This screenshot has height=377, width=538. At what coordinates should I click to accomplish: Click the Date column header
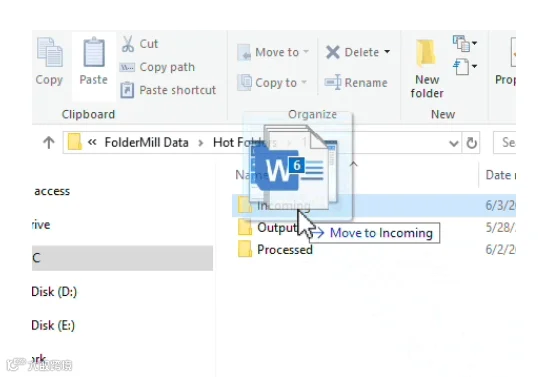click(x=500, y=175)
